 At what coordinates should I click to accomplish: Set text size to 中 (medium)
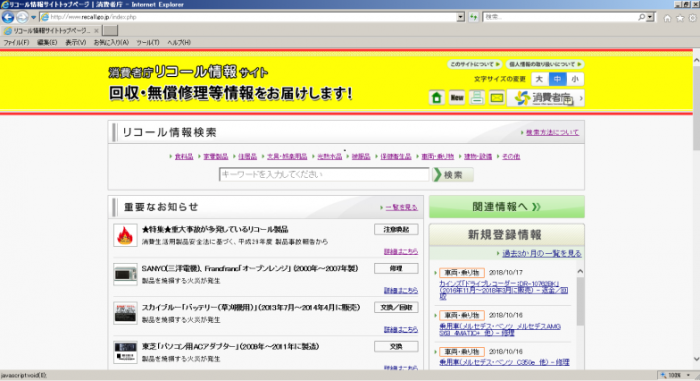point(557,79)
